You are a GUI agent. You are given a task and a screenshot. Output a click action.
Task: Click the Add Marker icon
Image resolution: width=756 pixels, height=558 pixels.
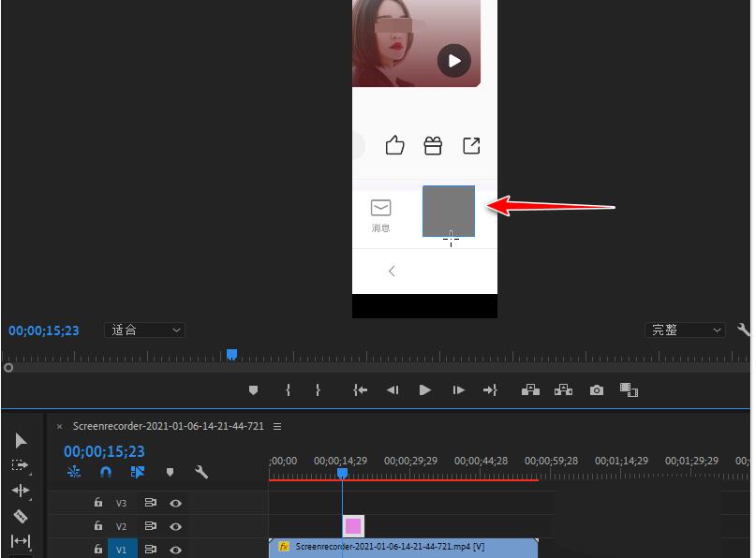[170, 473]
